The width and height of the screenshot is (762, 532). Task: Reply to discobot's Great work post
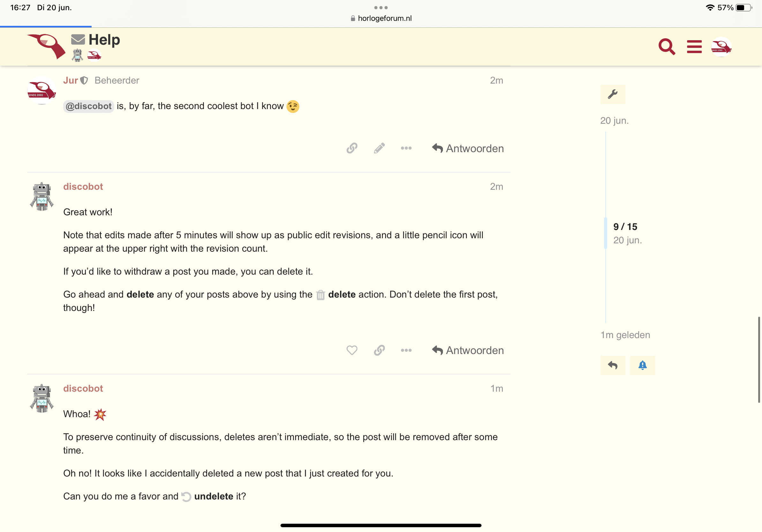pyautogui.click(x=467, y=350)
